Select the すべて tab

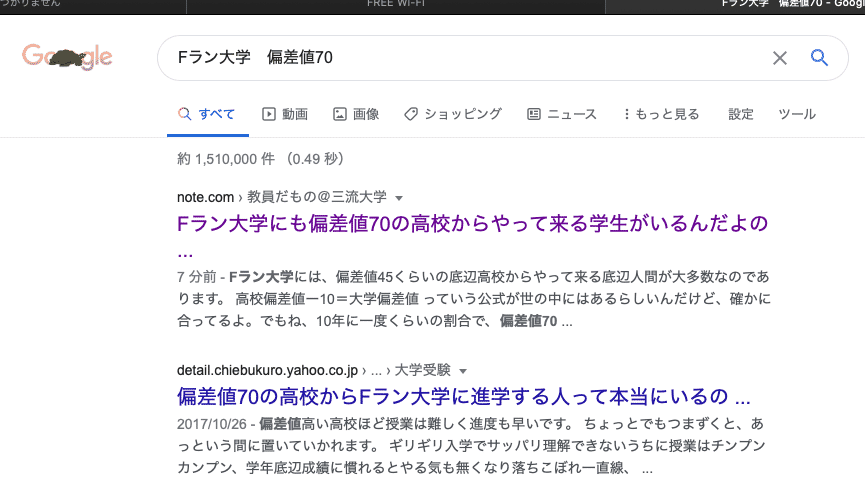coord(207,114)
